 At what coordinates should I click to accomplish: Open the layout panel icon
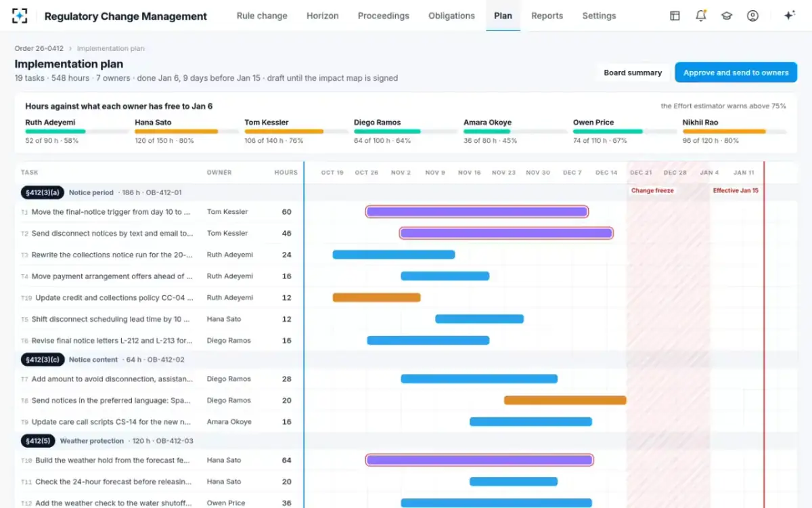675,16
